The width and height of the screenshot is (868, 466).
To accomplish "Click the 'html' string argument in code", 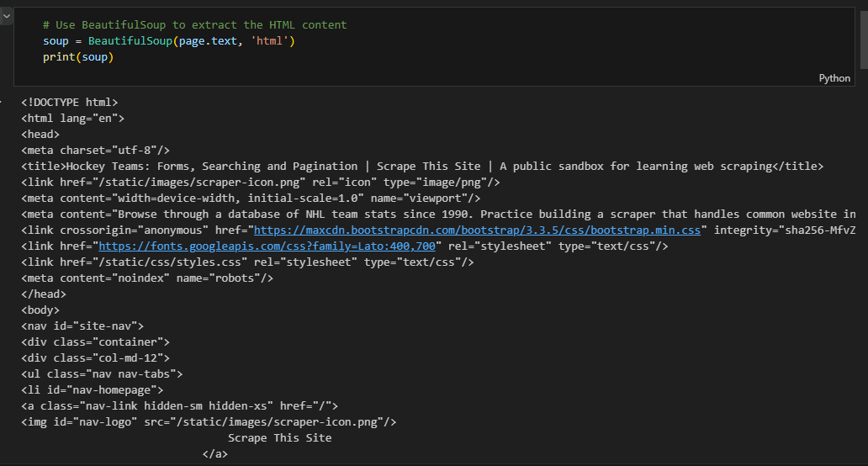I will [x=270, y=40].
